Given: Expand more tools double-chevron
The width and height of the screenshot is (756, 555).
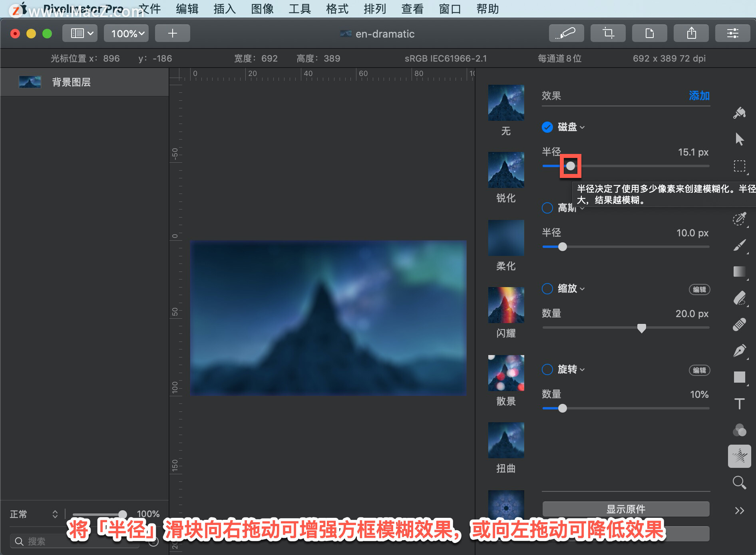Looking at the screenshot, I should tap(739, 511).
